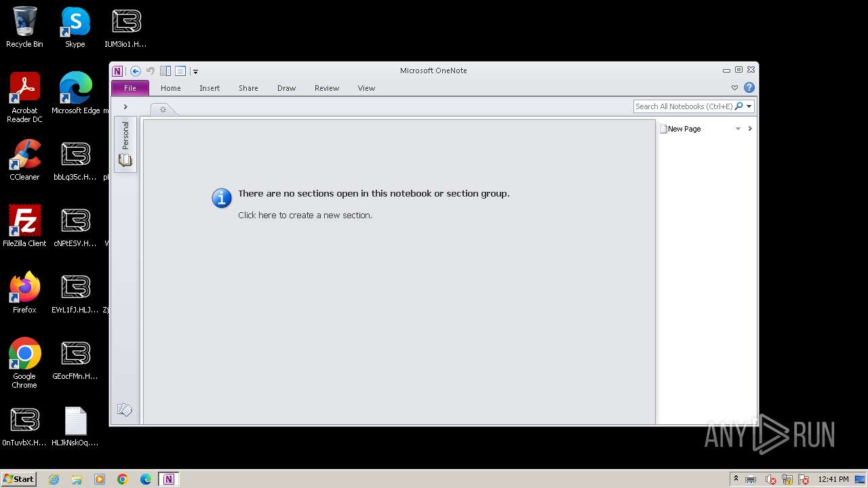Switch to the View ribbon tab
Screen dimensions: 868x488
[x=366, y=88]
